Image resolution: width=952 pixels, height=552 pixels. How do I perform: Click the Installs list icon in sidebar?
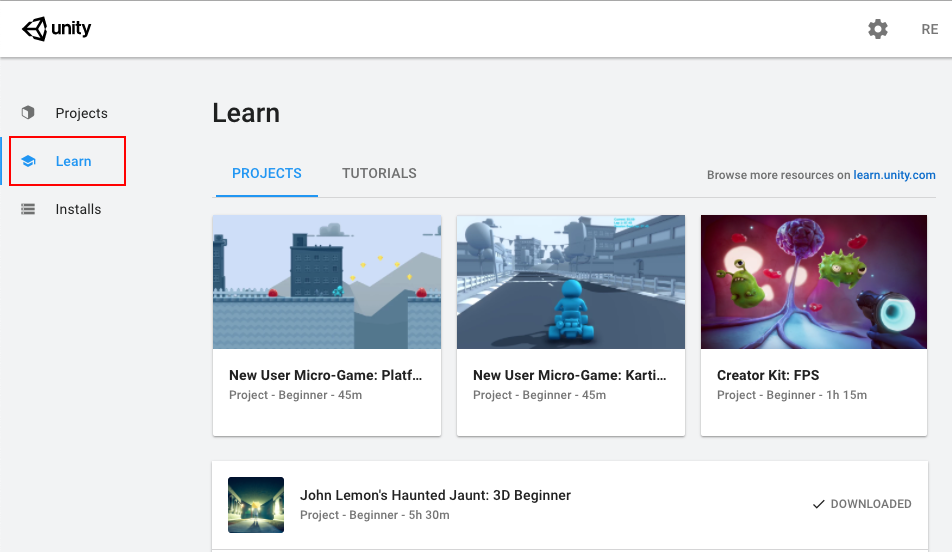(x=28, y=209)
